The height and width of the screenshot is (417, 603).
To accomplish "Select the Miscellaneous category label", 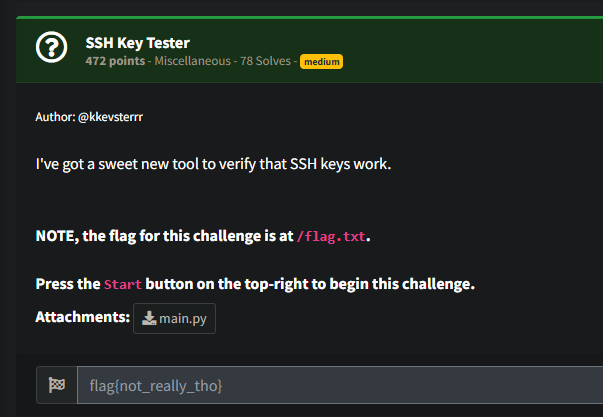I will point(196,62).
